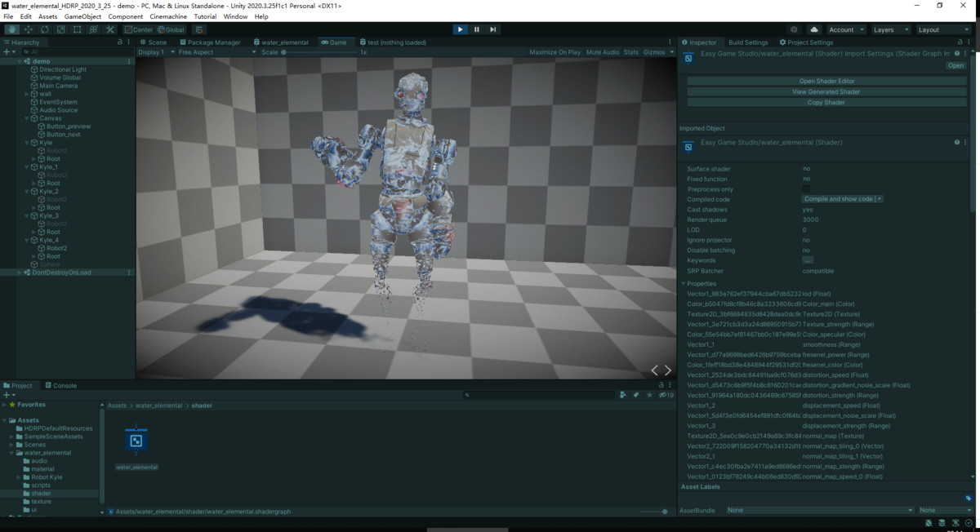Switch to the Console tab
Viewport: 980px width, 532px height.
click(x=60, y=386)
